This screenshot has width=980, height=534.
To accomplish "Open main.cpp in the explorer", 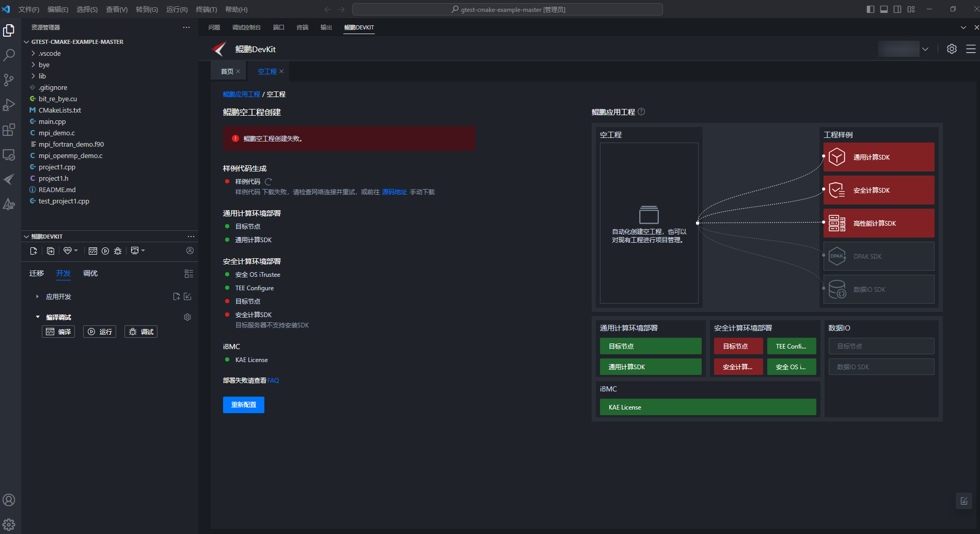I will (52, 121).
